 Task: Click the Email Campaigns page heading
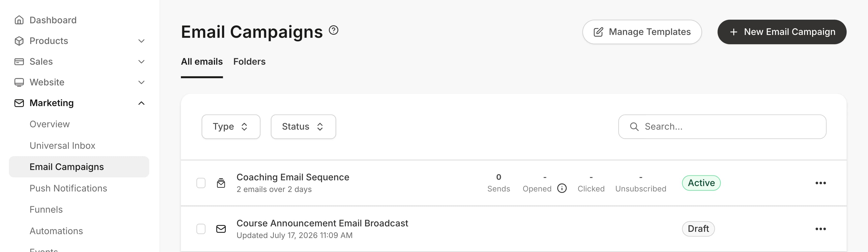(252, 32)
